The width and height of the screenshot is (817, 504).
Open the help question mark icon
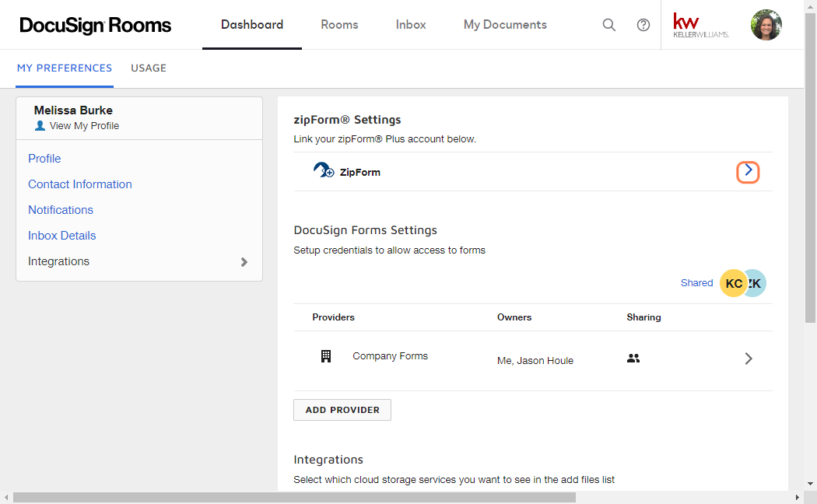point(643,24)
